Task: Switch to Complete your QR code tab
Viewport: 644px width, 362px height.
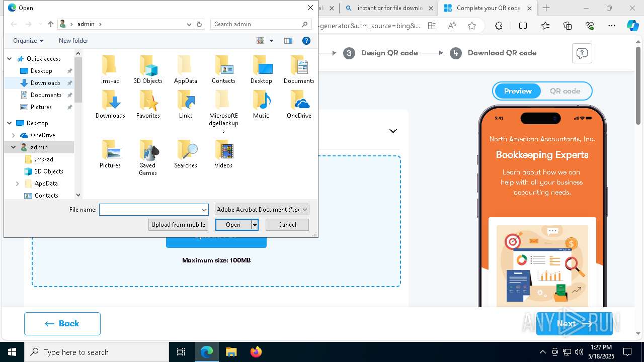Action: point(488,8)
